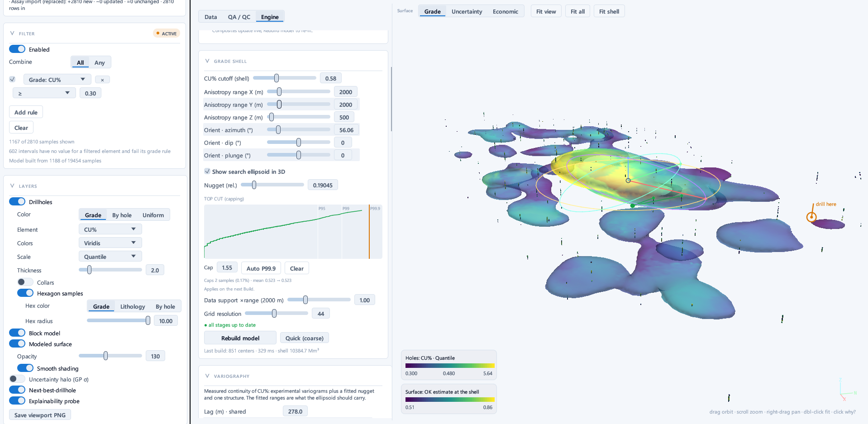Click the Cap value 1.55 field
The image size is (868, 424).
click(x=227, y=268)
